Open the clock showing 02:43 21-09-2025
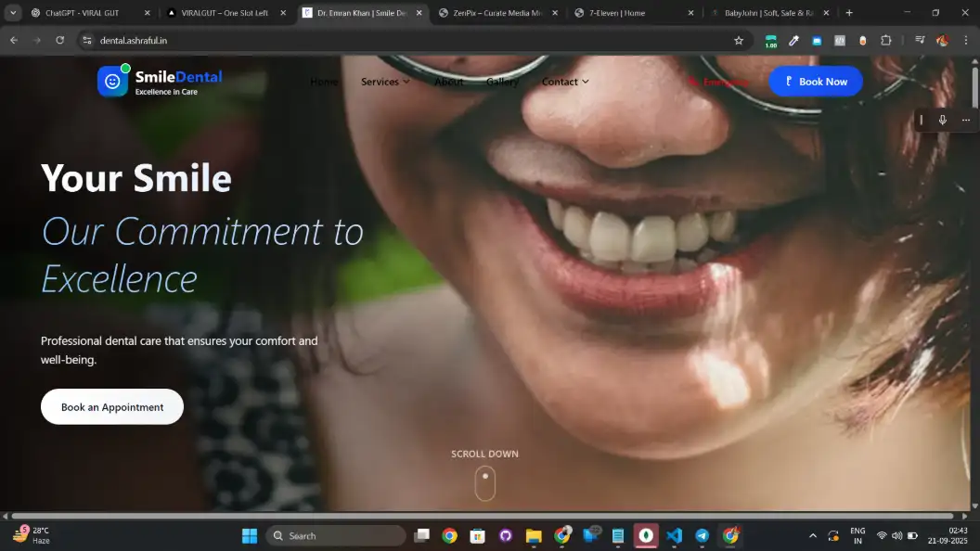 948,535
